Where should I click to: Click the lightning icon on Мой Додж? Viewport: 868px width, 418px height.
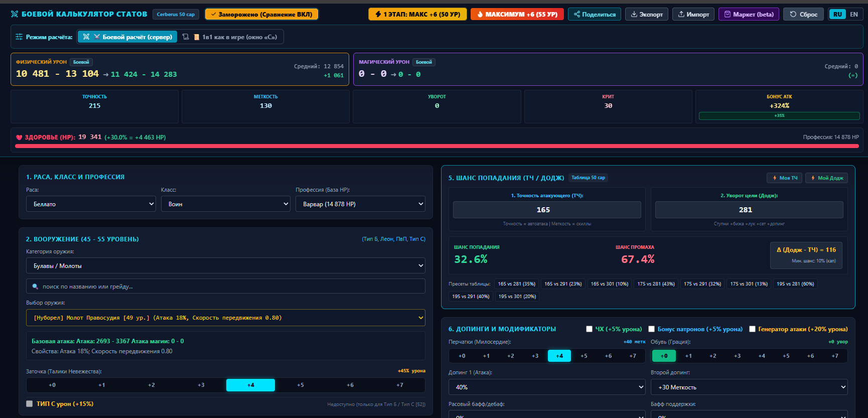pyautogui.click(x=813, y=178)
